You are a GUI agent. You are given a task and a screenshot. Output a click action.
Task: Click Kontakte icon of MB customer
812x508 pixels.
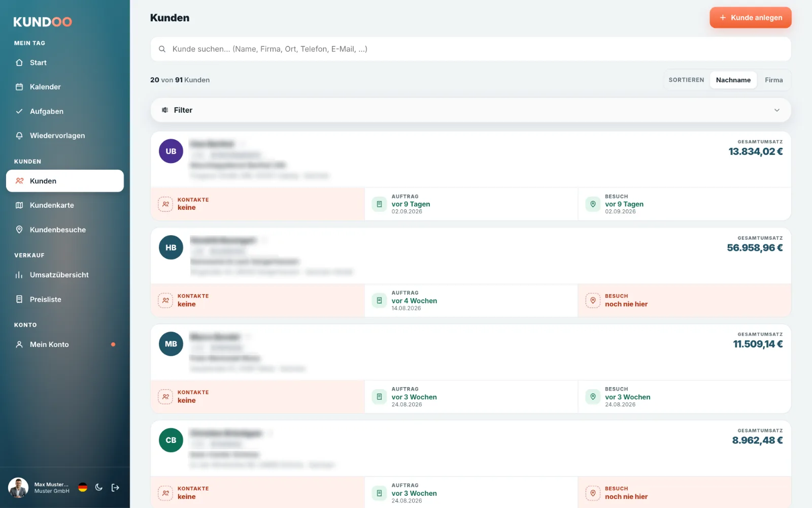[x=165, y=397]
